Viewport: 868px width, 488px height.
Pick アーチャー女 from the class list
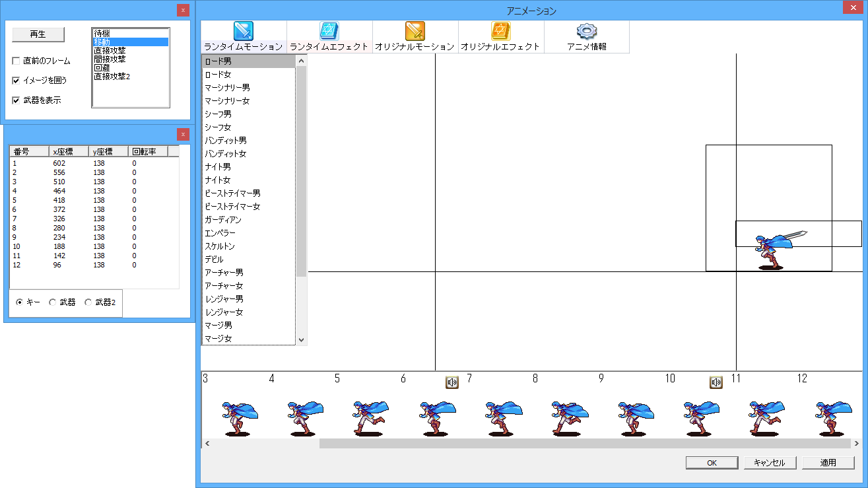(249, 286)
